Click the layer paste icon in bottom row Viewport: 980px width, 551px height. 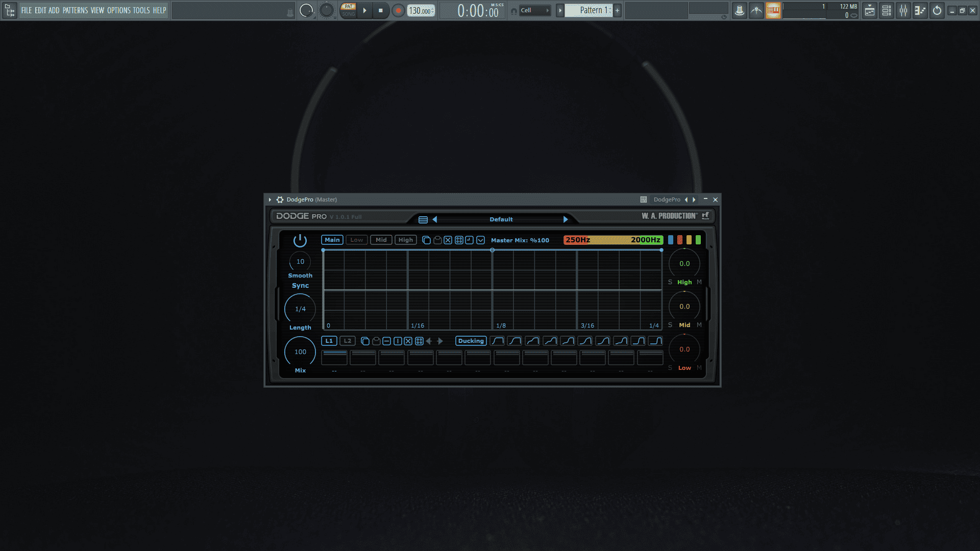click(376, 341)
